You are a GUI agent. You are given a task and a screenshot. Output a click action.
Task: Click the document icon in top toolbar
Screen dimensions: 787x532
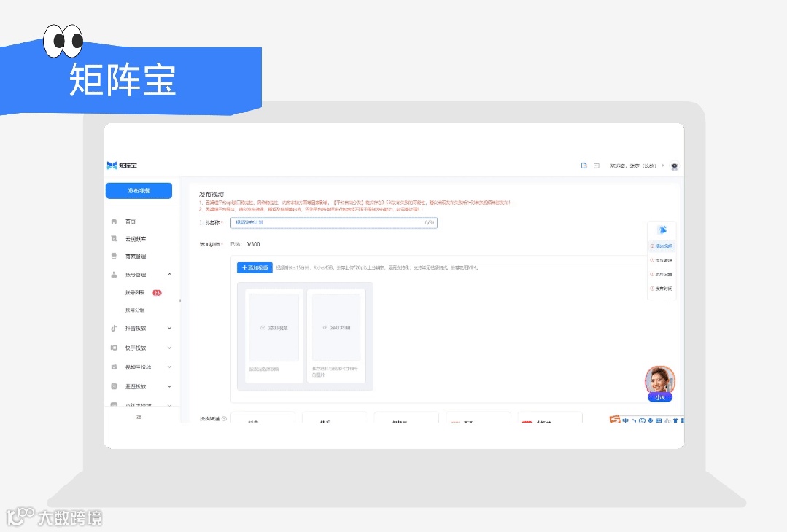(584, 165)
